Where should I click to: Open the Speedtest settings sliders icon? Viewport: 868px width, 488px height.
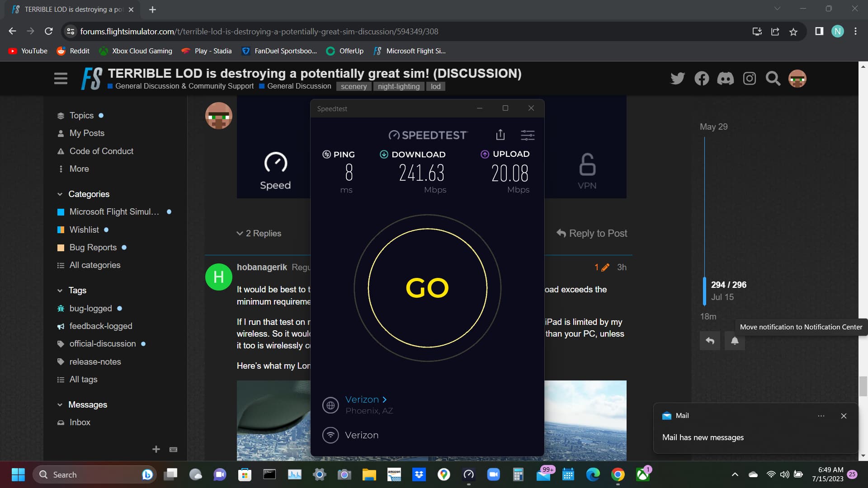point(528,135)
